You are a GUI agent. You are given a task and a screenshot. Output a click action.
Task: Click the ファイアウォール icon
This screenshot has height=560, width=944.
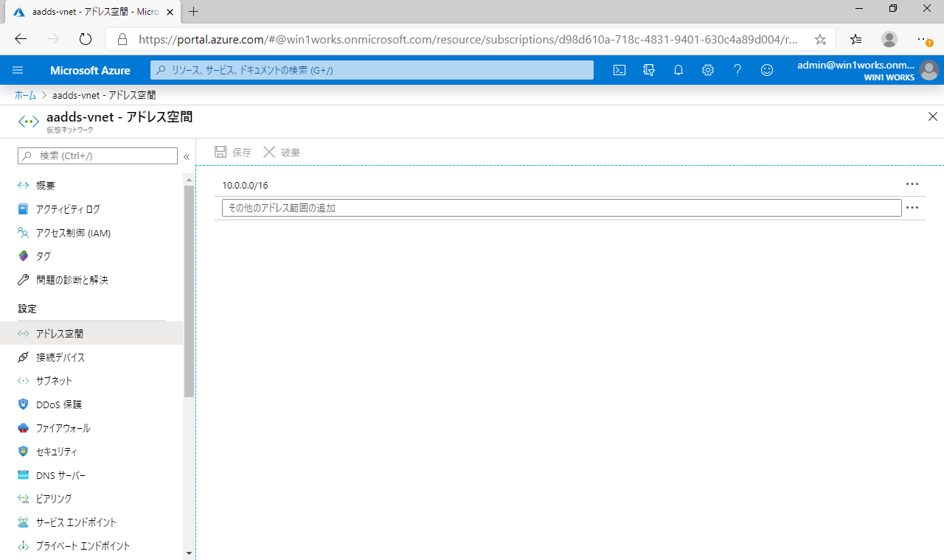click(24, 428)
